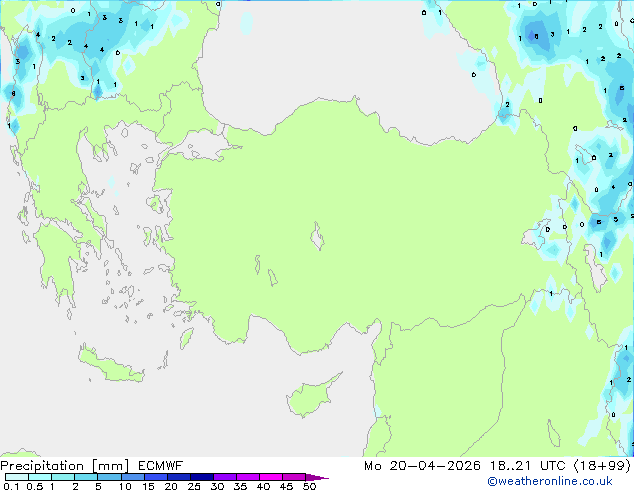Image resolution: width=634 pixels, height=490 pixels.
Task: Select the 5–10 mm legend color swatch
Action: point(109,477)
